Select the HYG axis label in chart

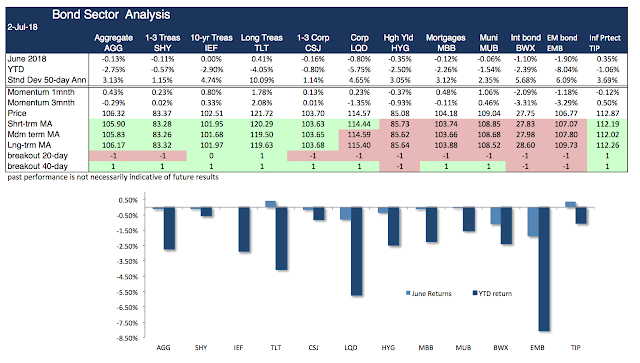point(388,347)
